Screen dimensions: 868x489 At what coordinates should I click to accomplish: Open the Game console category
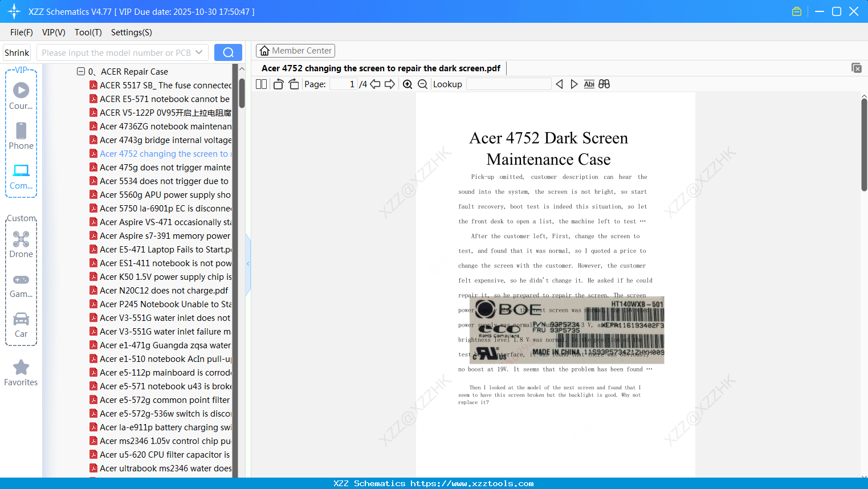pos(21,285)
